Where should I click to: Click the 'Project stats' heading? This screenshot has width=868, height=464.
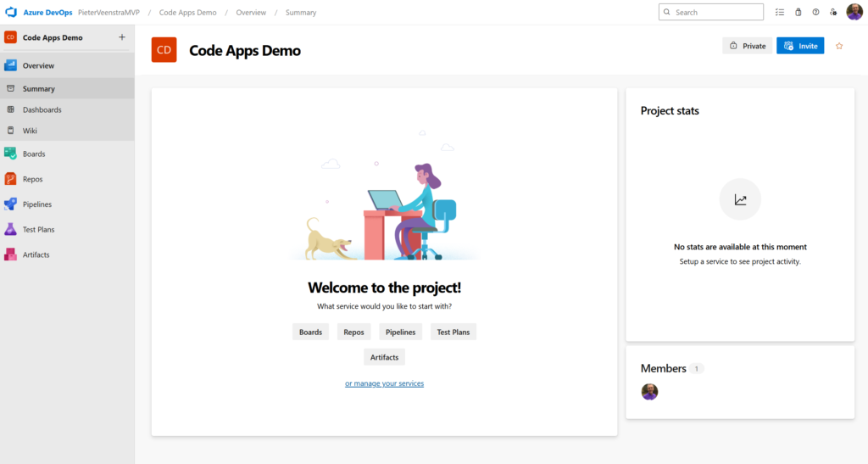click(x=670, y=111)
